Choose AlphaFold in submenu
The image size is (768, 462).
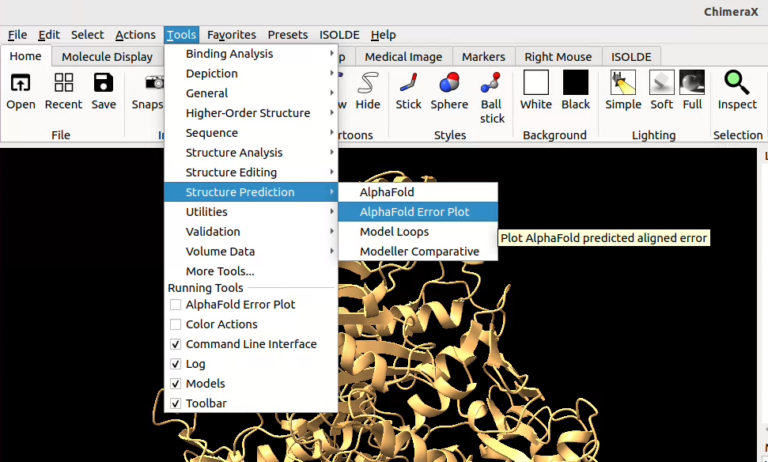(x=418, y=192)
